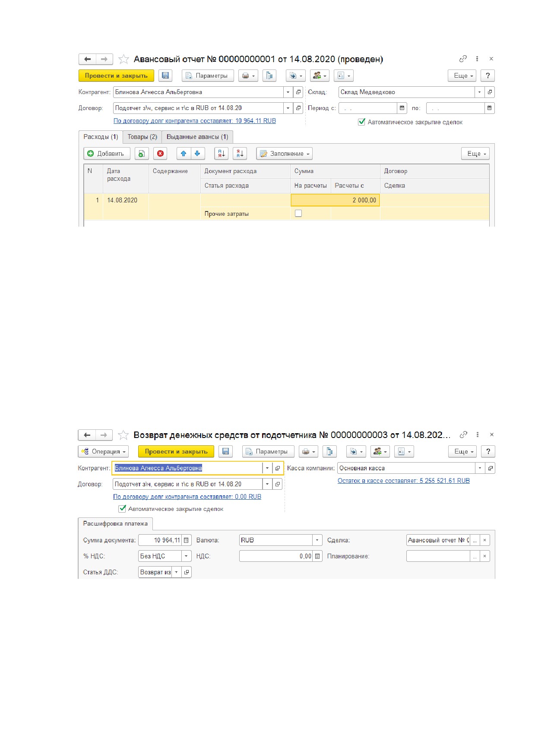Star the Авансовый отчет document as favorite

(x=123, y=59)
